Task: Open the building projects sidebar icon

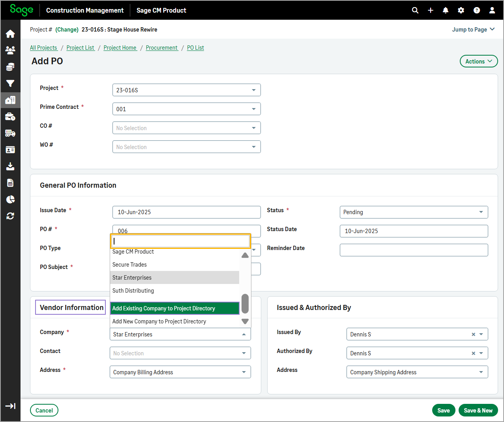Action: (x=10, y=100)
